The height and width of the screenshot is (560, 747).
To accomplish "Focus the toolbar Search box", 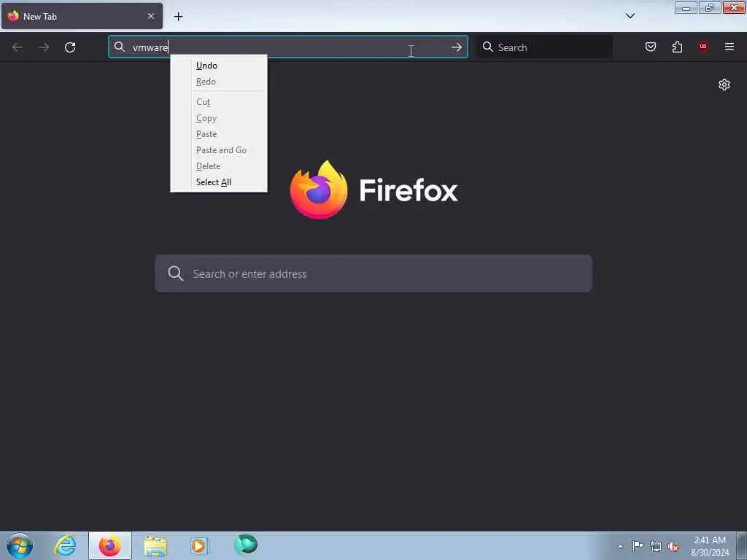I will click(x=545, y=47).
